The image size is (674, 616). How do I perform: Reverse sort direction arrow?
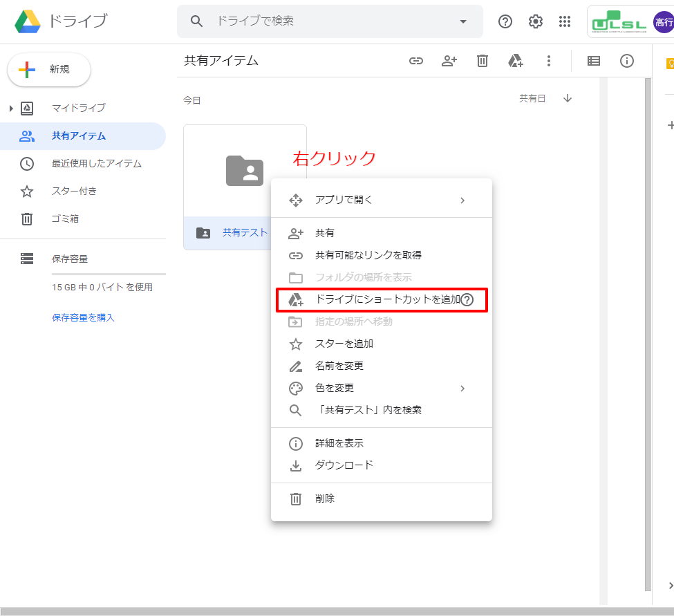click(x=568, y=98)
